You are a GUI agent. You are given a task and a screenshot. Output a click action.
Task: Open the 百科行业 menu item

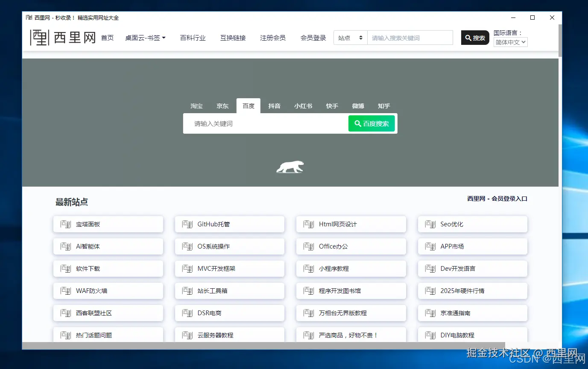193,38
